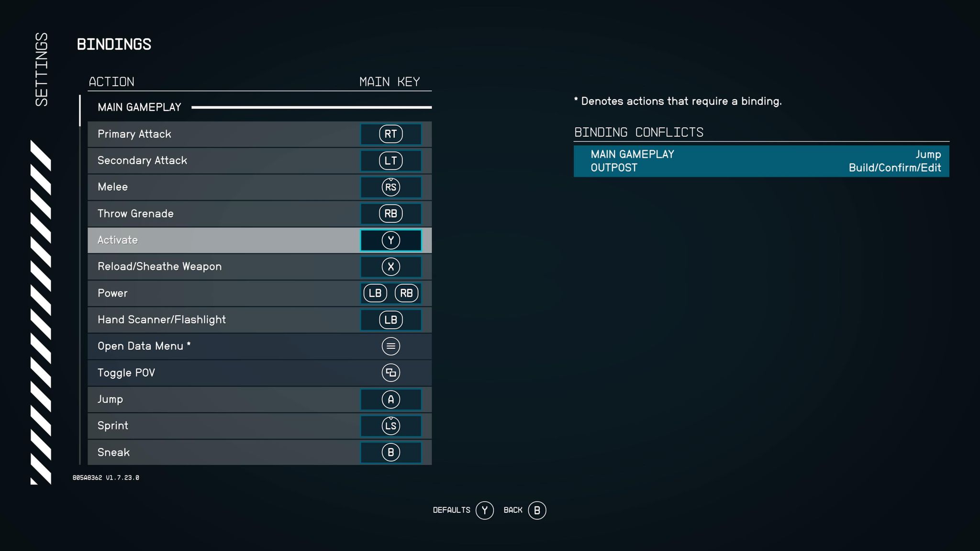Click the A button icon for Jump

coord(390,399)
